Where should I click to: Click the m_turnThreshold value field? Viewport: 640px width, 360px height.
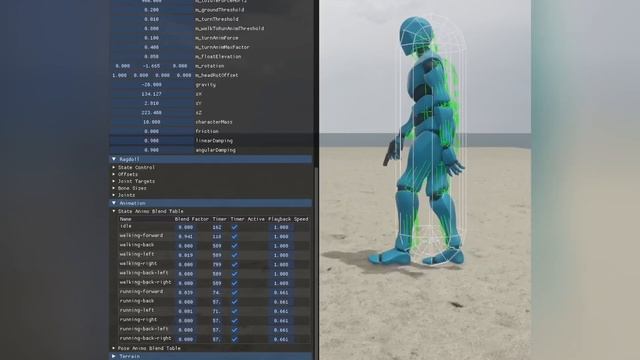pyautogui.click(x=151, y=19)
